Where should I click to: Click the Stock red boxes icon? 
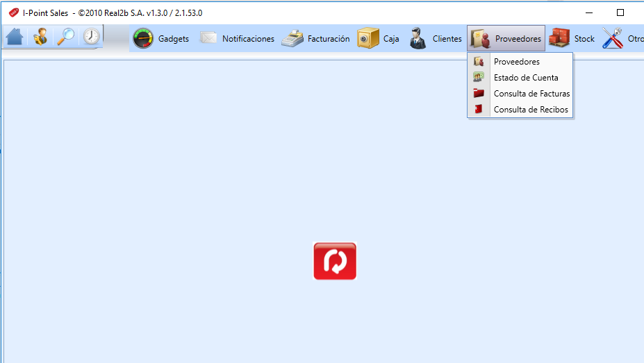pos(559,37)
